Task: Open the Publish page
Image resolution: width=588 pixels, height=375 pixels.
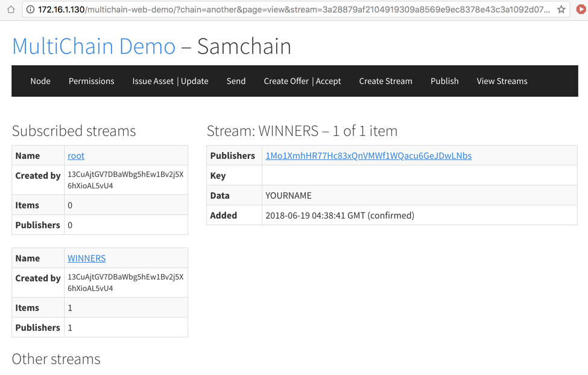Action: [444, 81]
